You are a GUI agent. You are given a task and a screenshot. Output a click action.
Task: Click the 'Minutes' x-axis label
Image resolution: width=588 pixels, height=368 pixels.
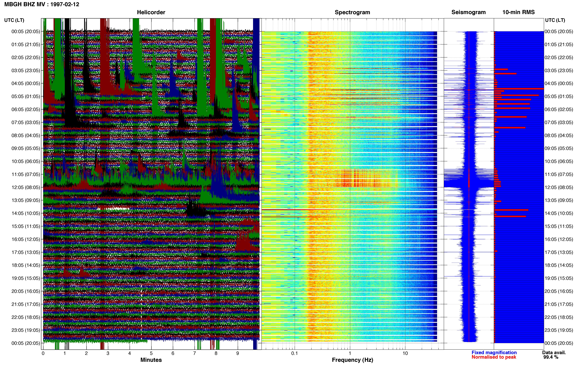pyautogui.click(x=151, y=360)
